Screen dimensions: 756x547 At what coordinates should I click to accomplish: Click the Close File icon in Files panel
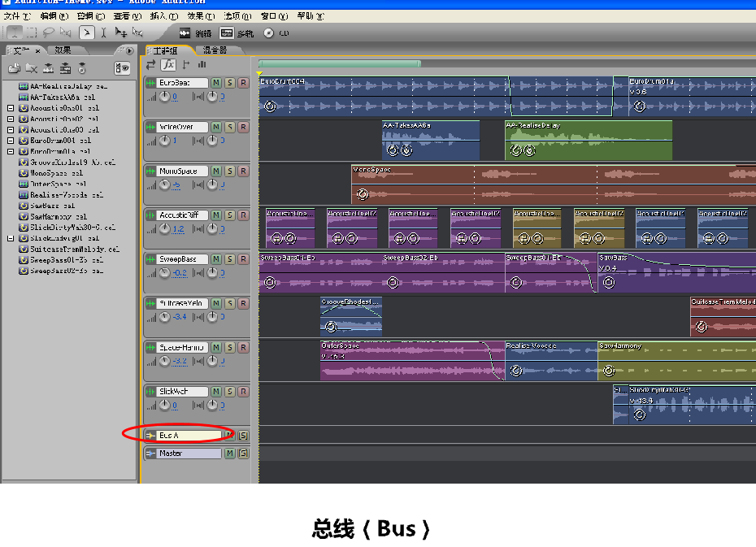coord(32,68)
